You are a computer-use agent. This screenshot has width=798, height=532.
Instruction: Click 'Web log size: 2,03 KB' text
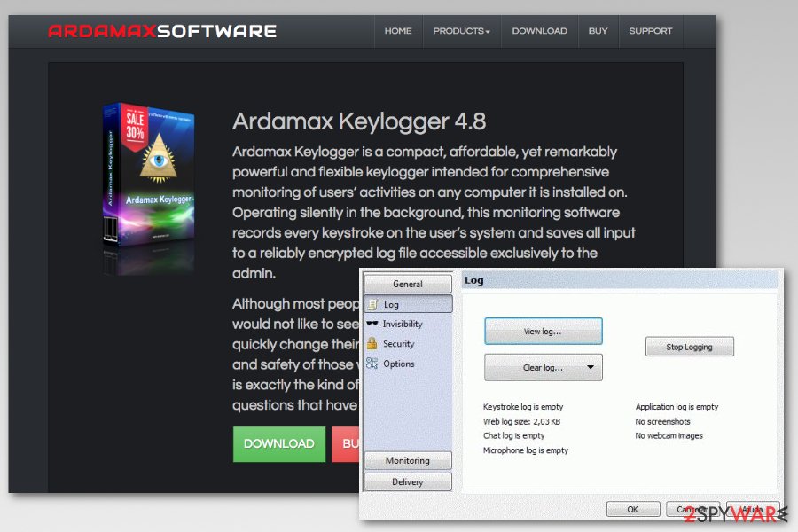(521, 421)
